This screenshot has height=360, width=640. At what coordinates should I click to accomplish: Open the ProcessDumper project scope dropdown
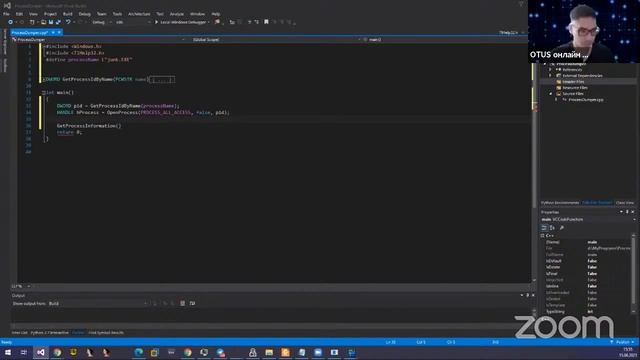98,40
